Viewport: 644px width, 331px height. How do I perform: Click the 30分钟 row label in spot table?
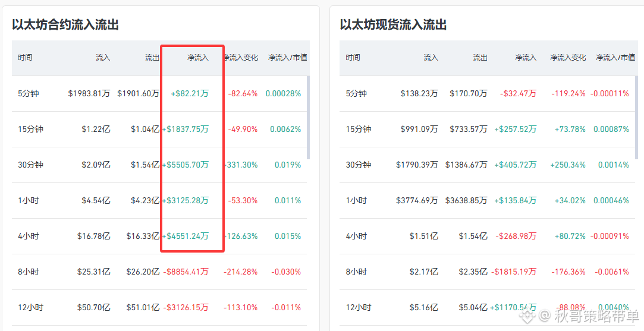click(x=358, y=165)
